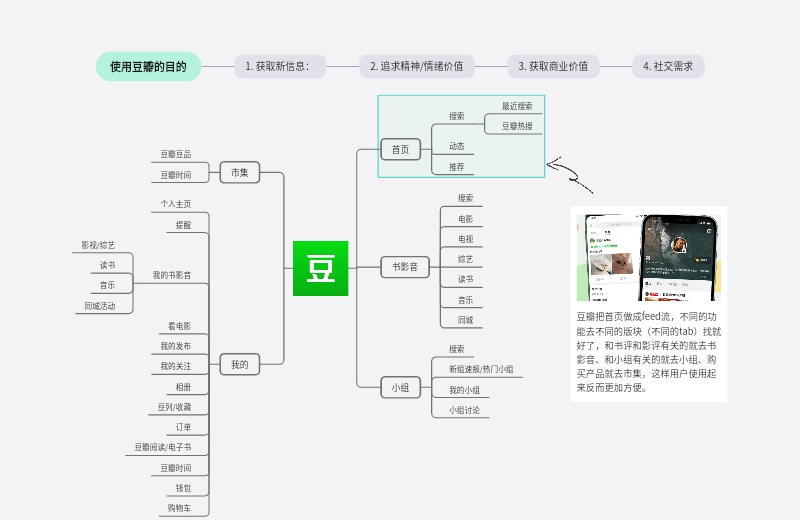Select the 首页 branch node
This screenshot has width=800, height=520.
[400, 150]
